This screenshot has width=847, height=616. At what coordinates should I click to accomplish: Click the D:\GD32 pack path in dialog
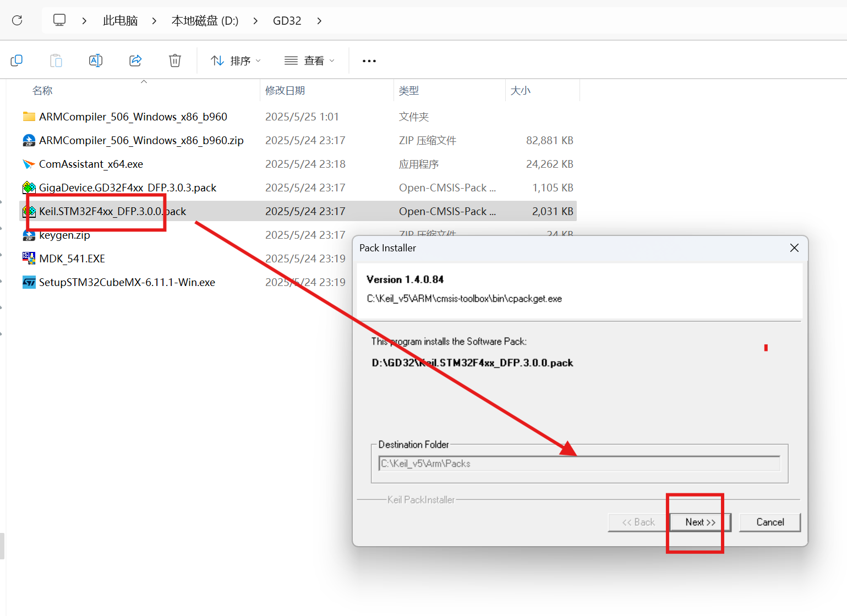pyautogui.click(x=473, y=363)
